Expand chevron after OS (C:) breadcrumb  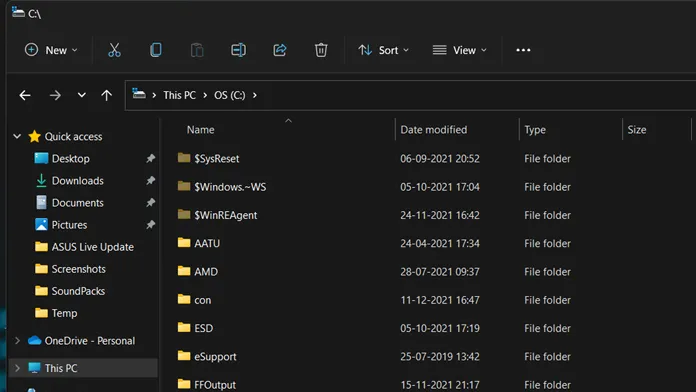255,95
